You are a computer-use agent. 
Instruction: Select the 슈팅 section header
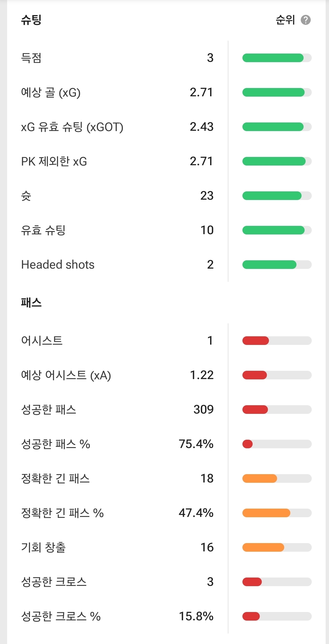coord(31,20)
